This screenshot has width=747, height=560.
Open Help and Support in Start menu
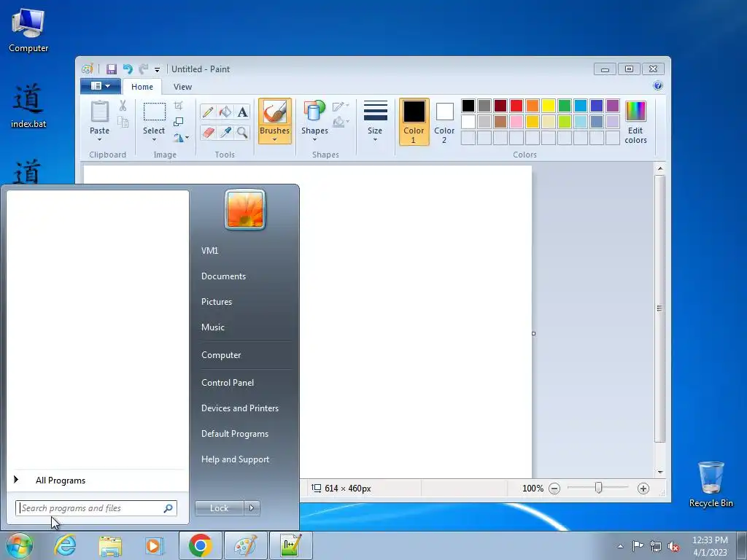pyautogui.click(x=235, y=459)
